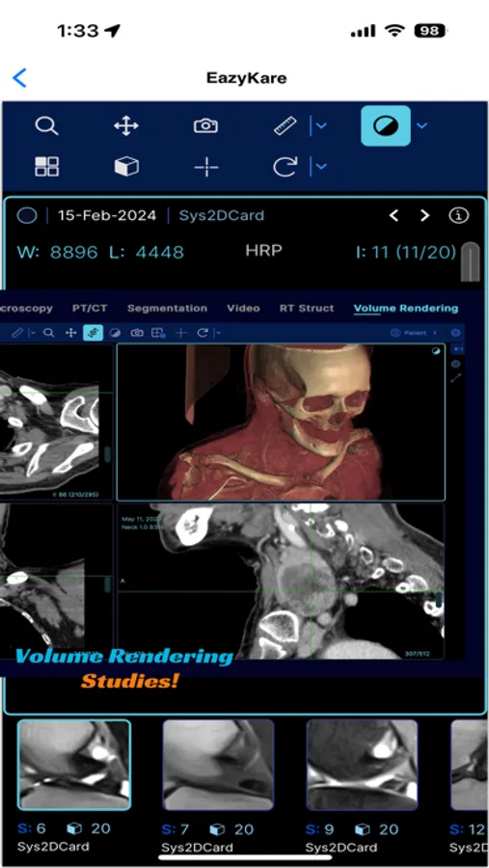Go back using the blue back chevron
This screenshot has height=868, width=489.
coord(19,77)
